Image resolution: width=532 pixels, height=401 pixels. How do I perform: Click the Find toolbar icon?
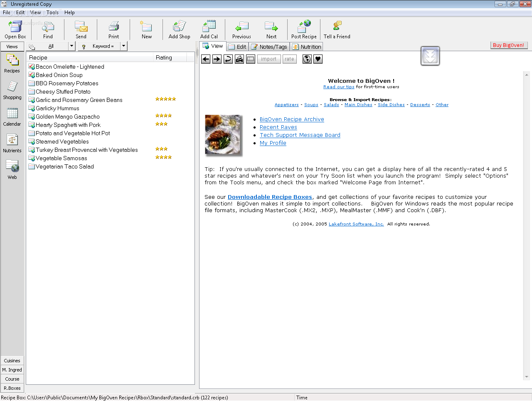pyautogui.click(x=48, y=30)
